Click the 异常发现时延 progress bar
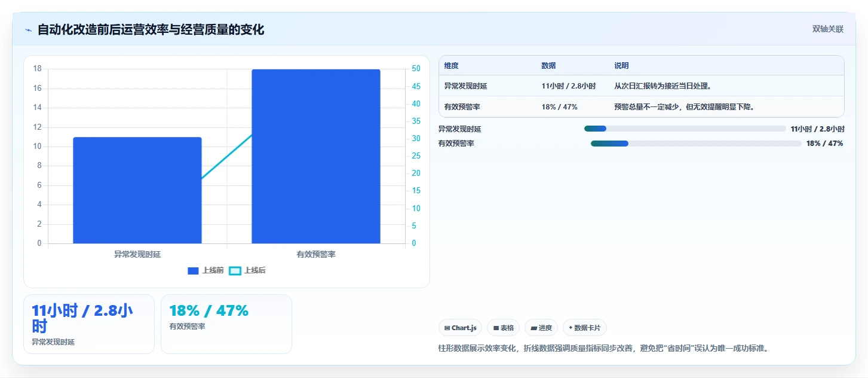 coord(685,129)
